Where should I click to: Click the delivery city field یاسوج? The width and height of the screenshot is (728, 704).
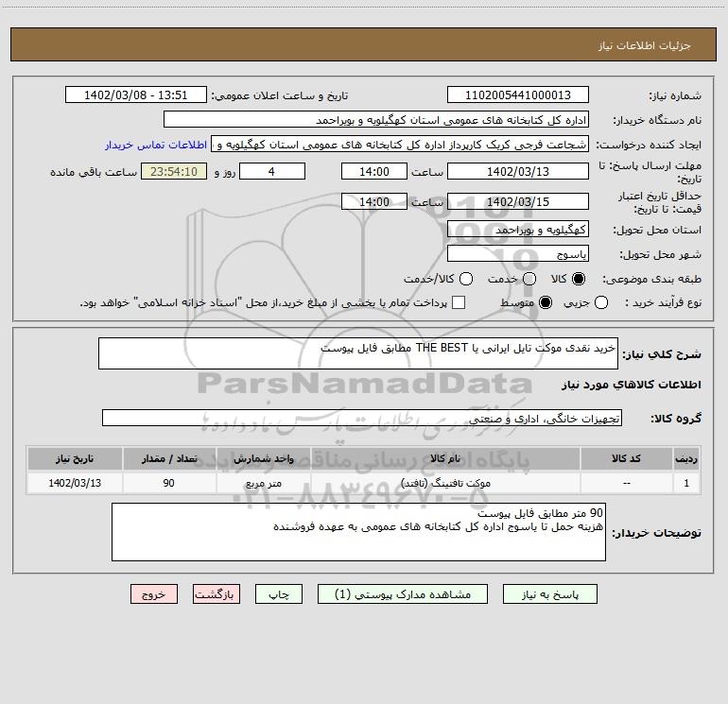(x=518, y=253)
